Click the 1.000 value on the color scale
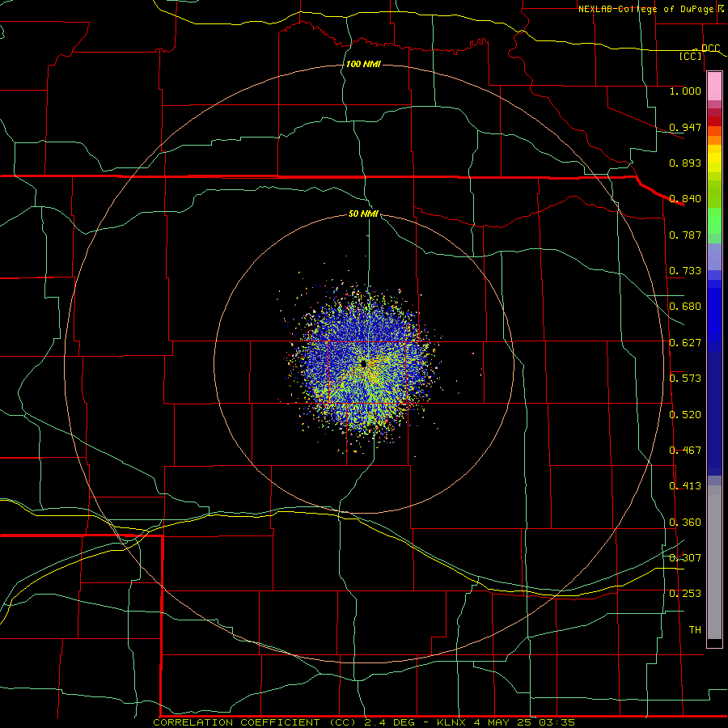The width and height of the screenshot is (728, 728). coord(685,91)
